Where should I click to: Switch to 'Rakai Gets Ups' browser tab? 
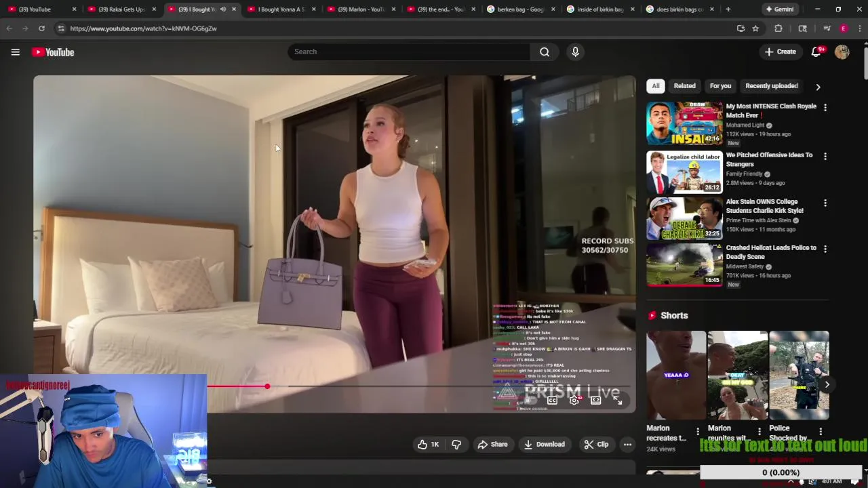[x=121, y=9]
